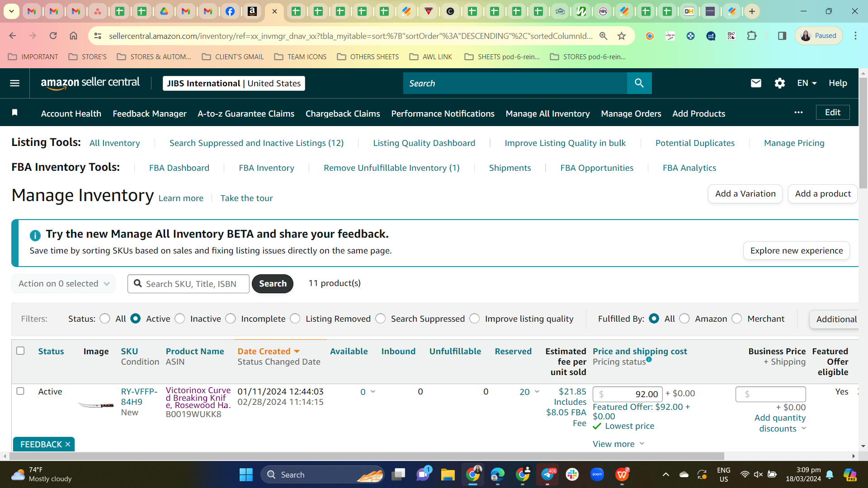Tick the checkbox for SKU RY-VFFP-84H9
This screenshot has width=868, height=488.
click(20, 391)
